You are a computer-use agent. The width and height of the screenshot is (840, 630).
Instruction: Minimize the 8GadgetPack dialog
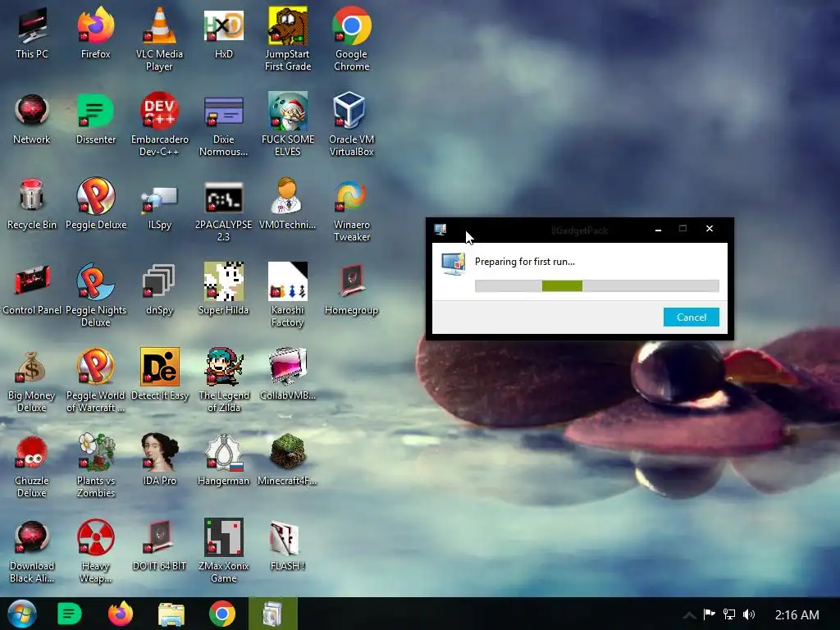click(x=658, y=230)
